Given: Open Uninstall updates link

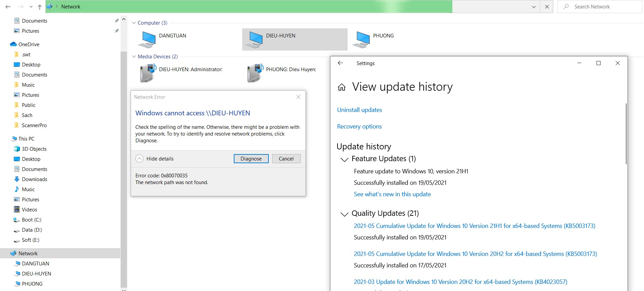Looking at the screenshot, I should click(x=360, y=110).
